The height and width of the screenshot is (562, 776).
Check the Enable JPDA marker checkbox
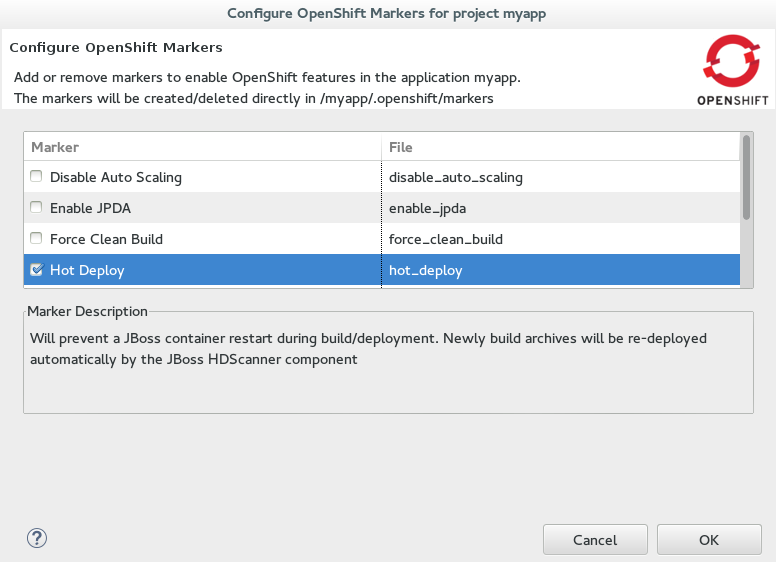(x=36, y=207)
